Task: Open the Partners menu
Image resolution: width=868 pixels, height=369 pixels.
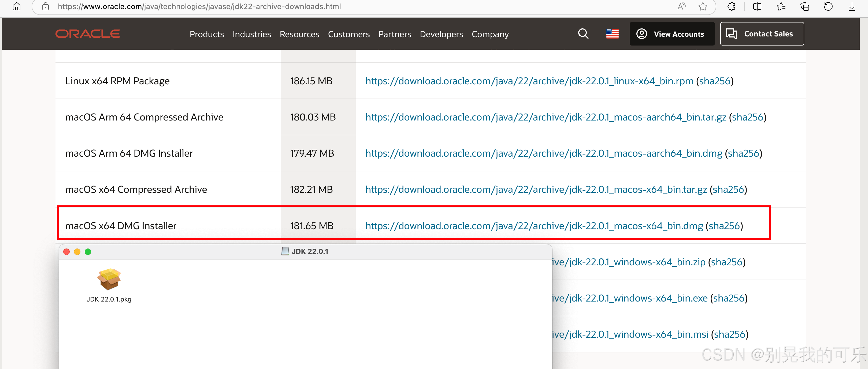Action: [x=395, y=34]
